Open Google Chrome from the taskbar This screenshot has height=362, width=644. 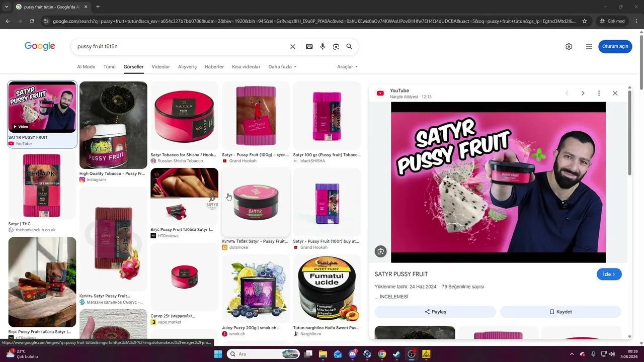coord(382,354)
